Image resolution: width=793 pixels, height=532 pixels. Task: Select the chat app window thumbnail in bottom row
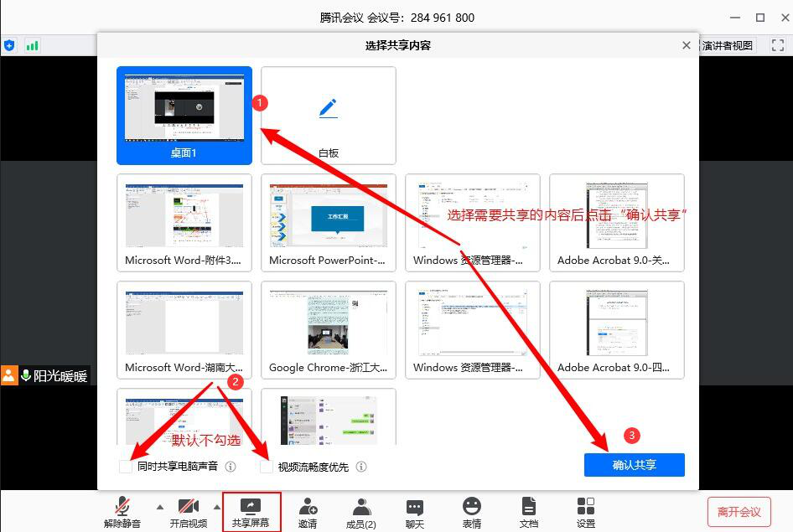[x=329, y=417]
